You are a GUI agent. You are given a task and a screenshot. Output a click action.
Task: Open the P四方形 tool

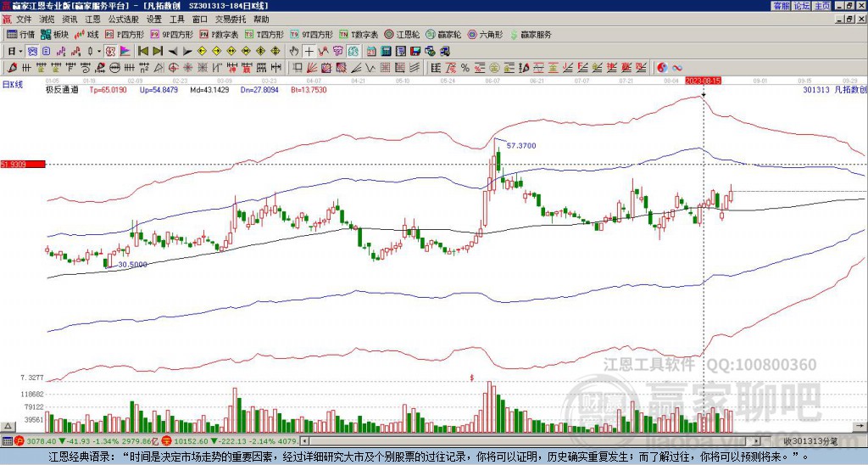click(x=124, y=34)
